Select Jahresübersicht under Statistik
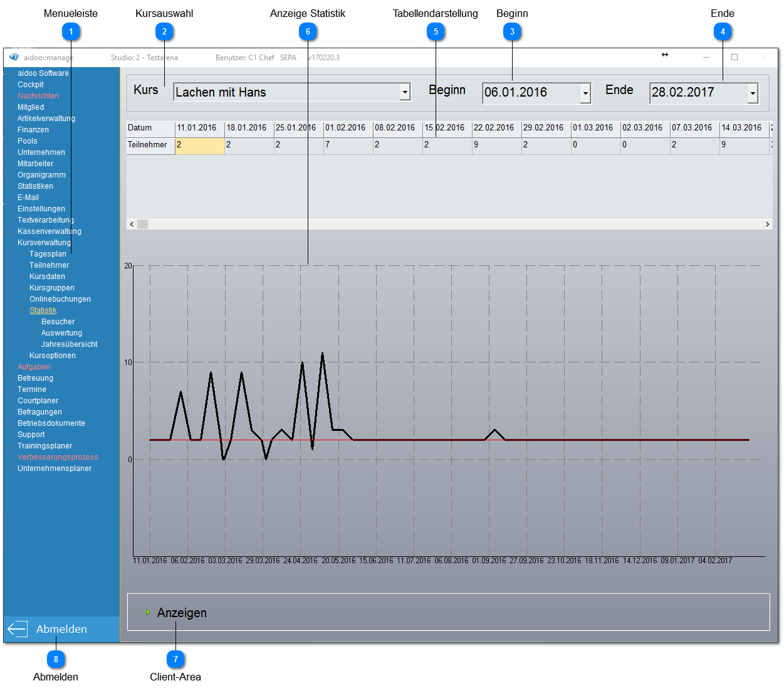 pos(70,344)
